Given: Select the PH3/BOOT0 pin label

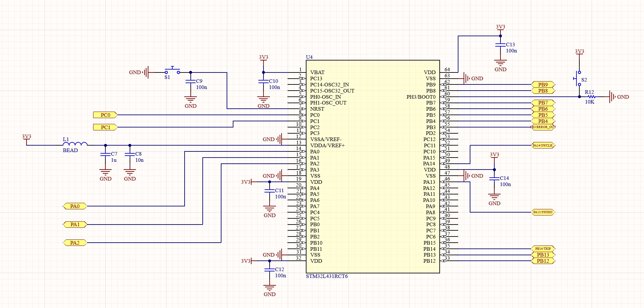Looking at the screenshot, I should [421, 97].
